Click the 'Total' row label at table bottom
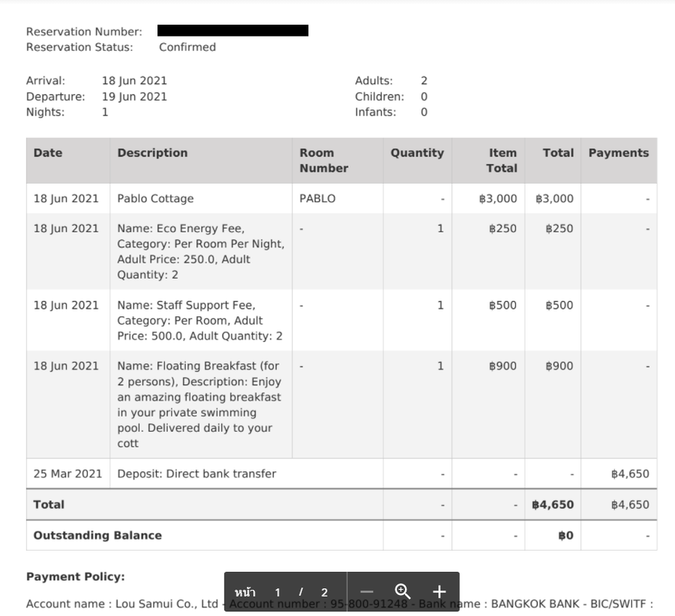This screenshot has width=675, height=616. click(49, 504)
